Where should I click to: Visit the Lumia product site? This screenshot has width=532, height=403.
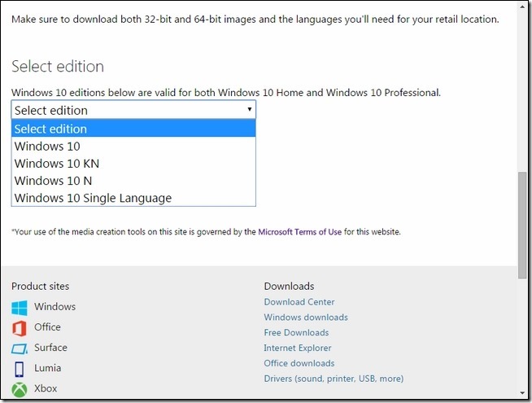48,368
